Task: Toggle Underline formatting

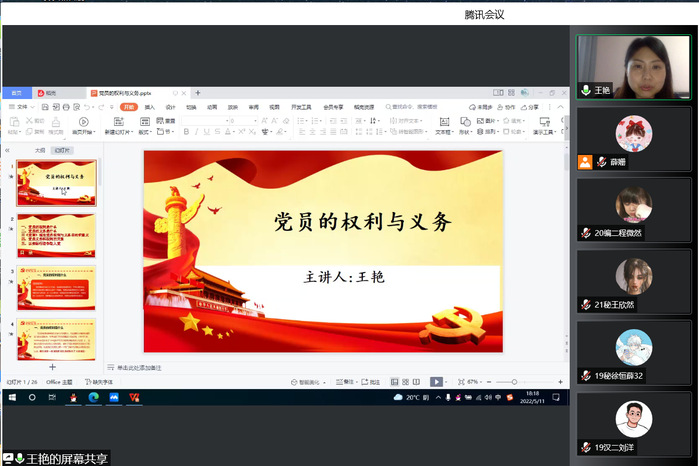Action: pos(206,132)
